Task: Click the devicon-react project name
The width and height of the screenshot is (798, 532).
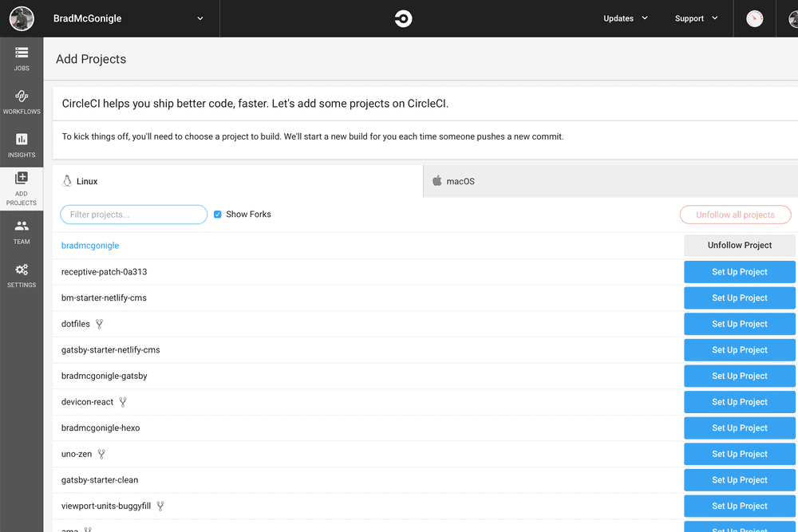Action: pyautogui.click(x=87, y=402)
